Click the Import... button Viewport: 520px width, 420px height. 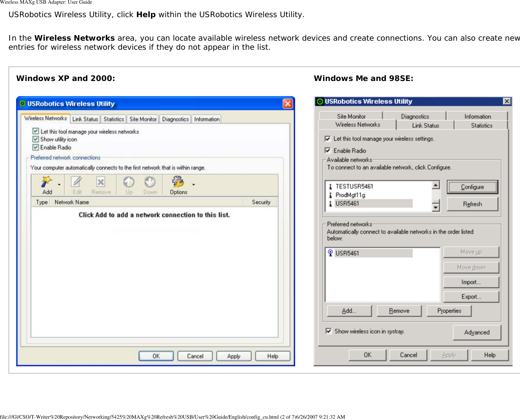point(471,282)
